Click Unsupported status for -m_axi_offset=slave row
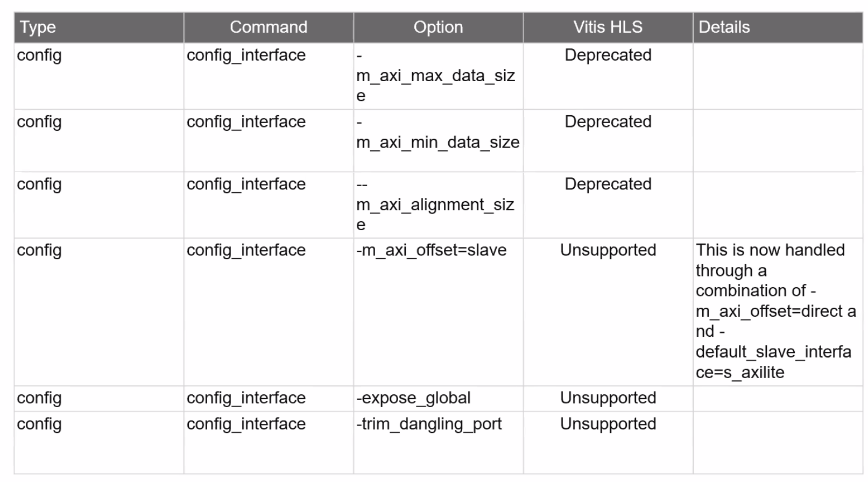Image resolution: width=868 pixels, height=482 pixels. pyautogui.click(x=608, y=250)
